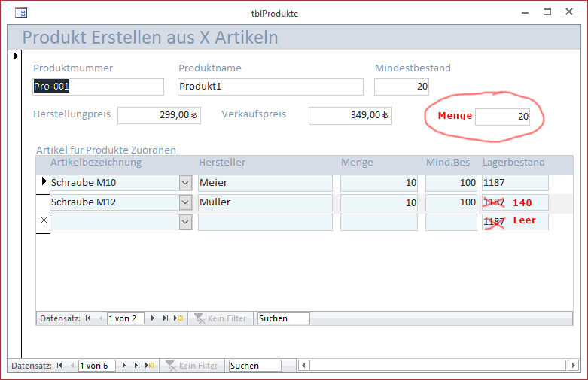Click the Hersteller field Meier
The width and height of the screenshot is (588, 380).
265,183
